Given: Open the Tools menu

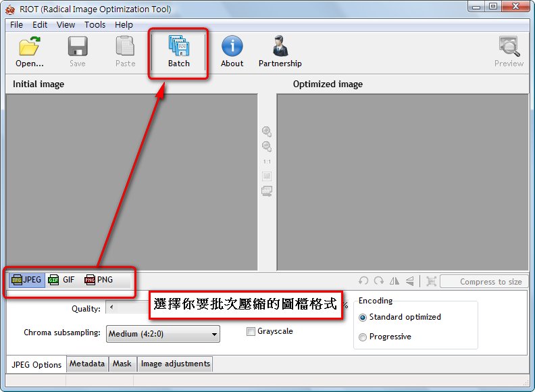Looking at the screenshot, I should (95, 25).
